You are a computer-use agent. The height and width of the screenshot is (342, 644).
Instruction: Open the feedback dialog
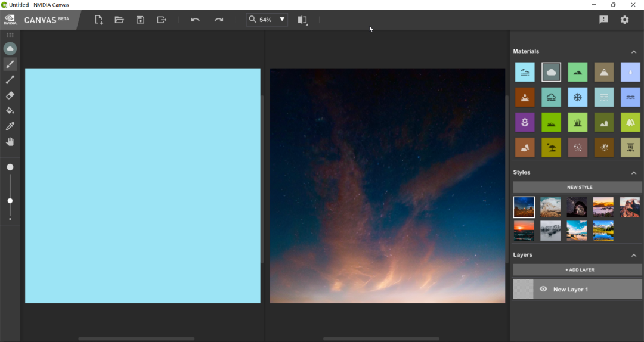(x=603, y=20)
